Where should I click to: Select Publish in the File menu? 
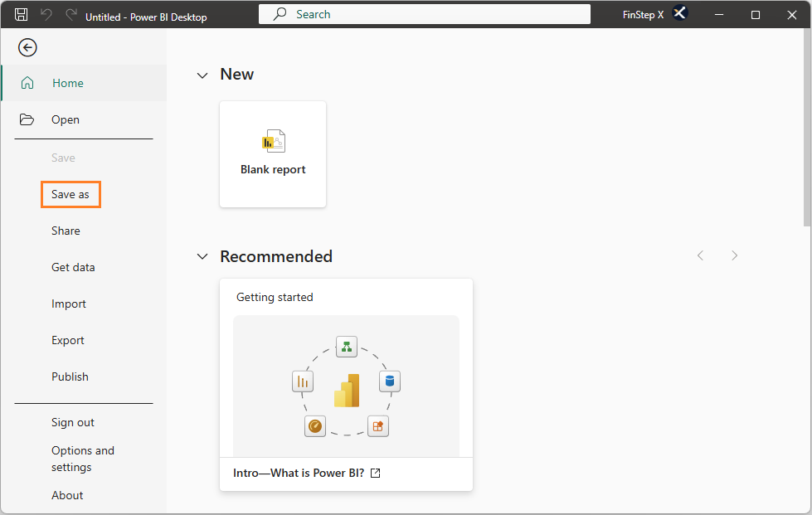(70, 377)
